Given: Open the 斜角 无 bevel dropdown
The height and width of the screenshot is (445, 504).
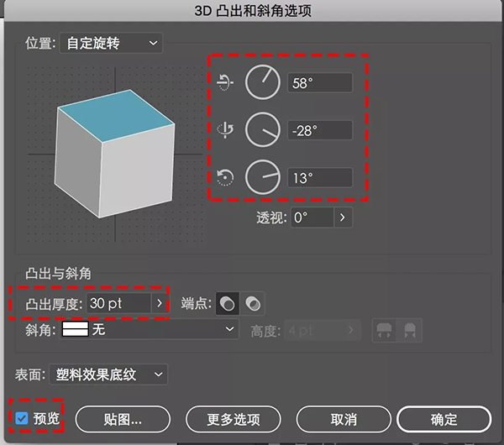Looking at the screenshot, I should pyautogui.click(x=150, y=329).
